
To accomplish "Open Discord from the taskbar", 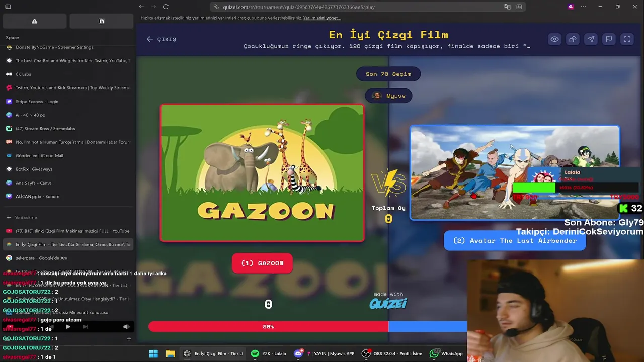I will 298,353.
